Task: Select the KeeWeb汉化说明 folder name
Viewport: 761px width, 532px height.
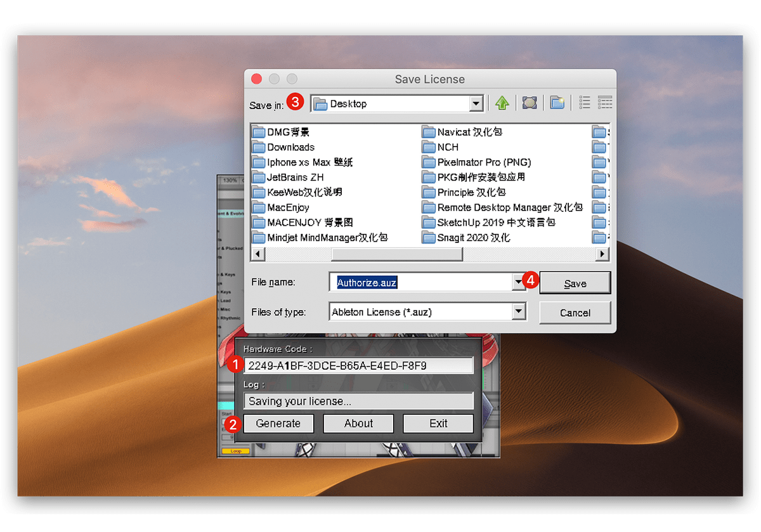Action: tap(304, 192)
